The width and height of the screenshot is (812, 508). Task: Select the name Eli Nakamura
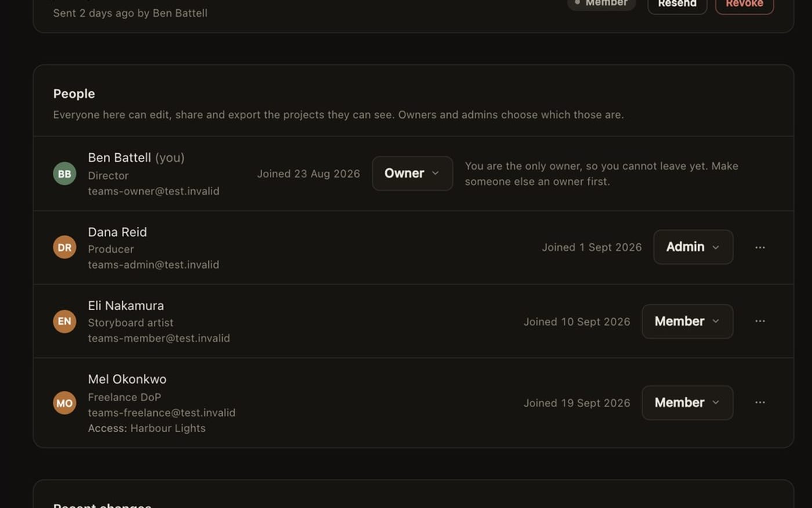(126, 305)
